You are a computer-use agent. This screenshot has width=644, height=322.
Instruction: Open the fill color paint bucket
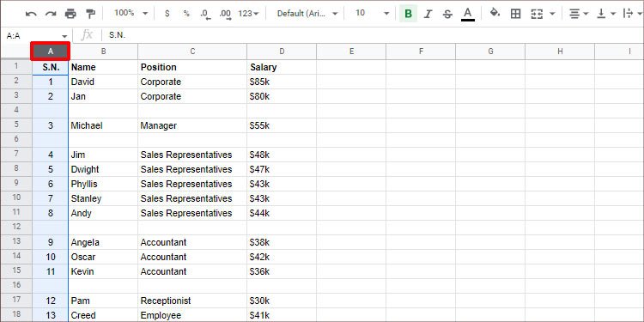pos(495,13)
